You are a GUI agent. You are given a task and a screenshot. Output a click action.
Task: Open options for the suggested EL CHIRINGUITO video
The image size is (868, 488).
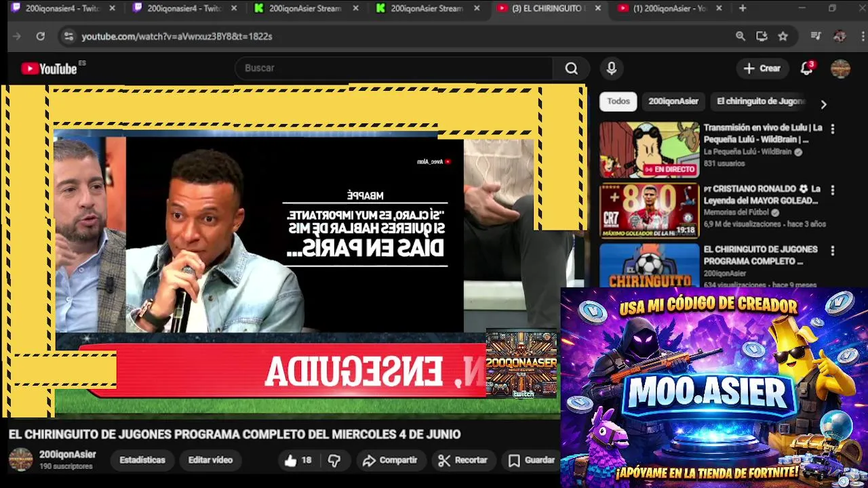pyautogui.click(x=833, y=251)
